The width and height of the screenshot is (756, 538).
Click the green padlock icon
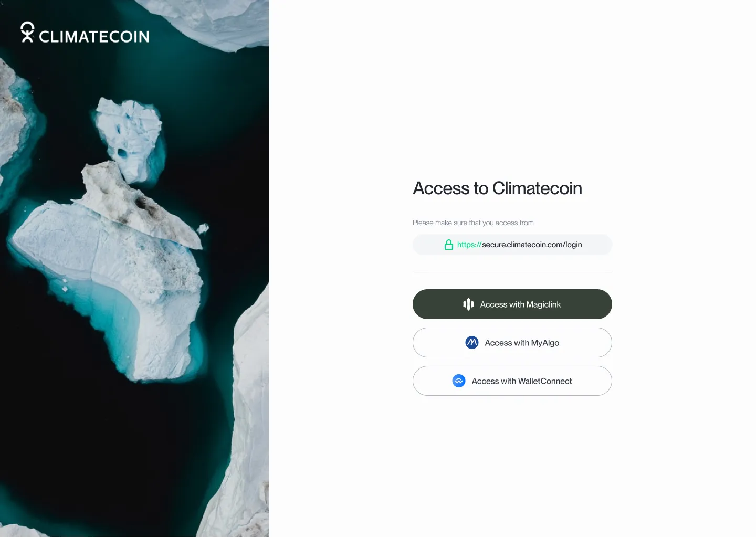click(x=449, y=245)
